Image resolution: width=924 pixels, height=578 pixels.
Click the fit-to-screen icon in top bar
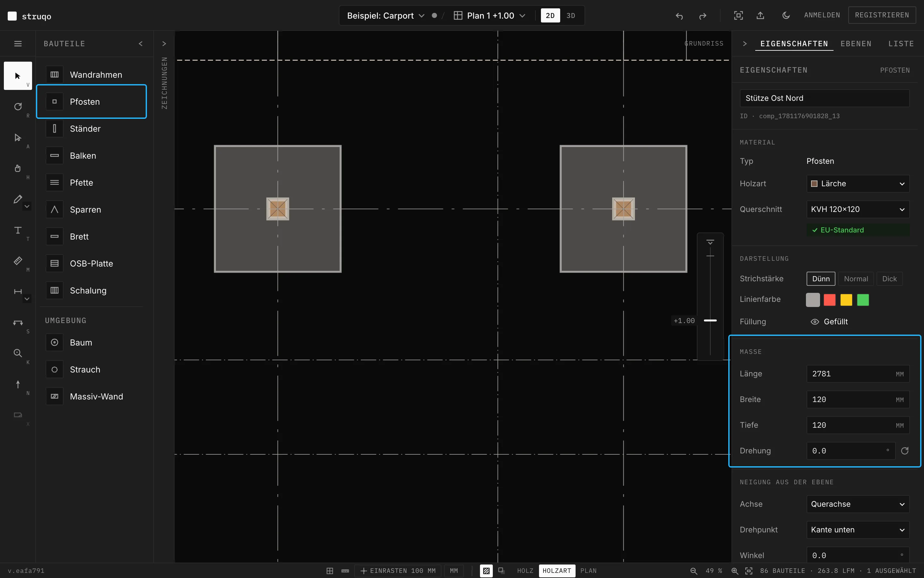click(739, 15)
